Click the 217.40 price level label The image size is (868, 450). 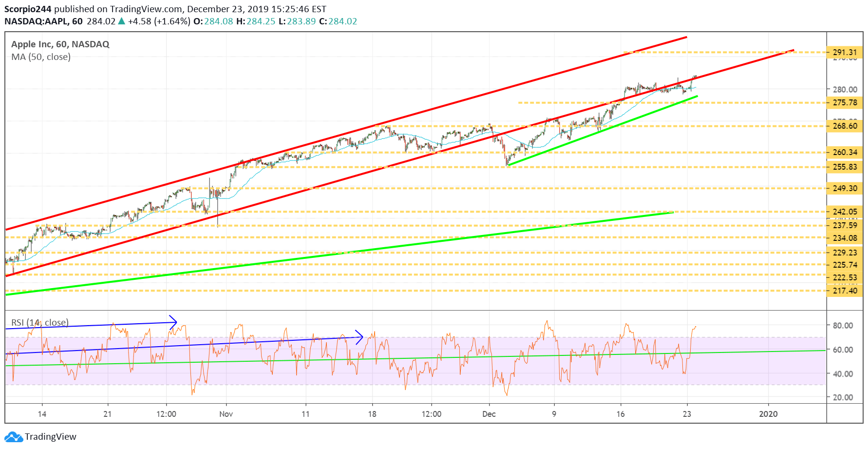tap(845, 291)
